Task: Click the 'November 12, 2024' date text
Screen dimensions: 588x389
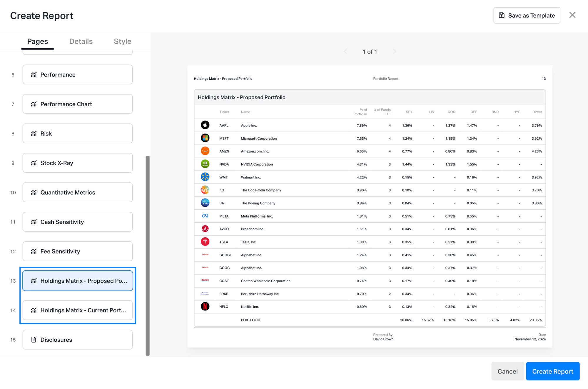Action: pyautogui.click(x=530, y=339)
